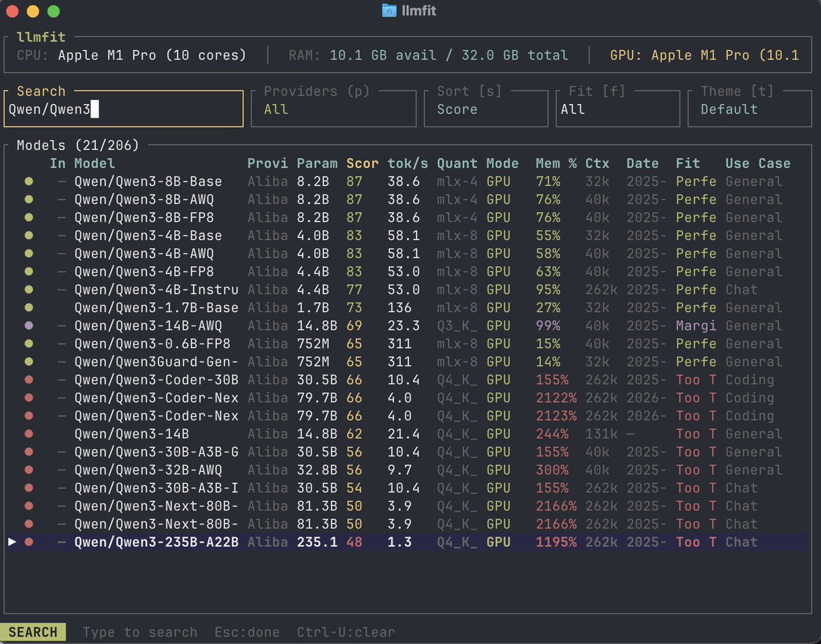
Task: Click the red dot for Qwen3-30B-A3B-G row
Action: pos(29,452)
